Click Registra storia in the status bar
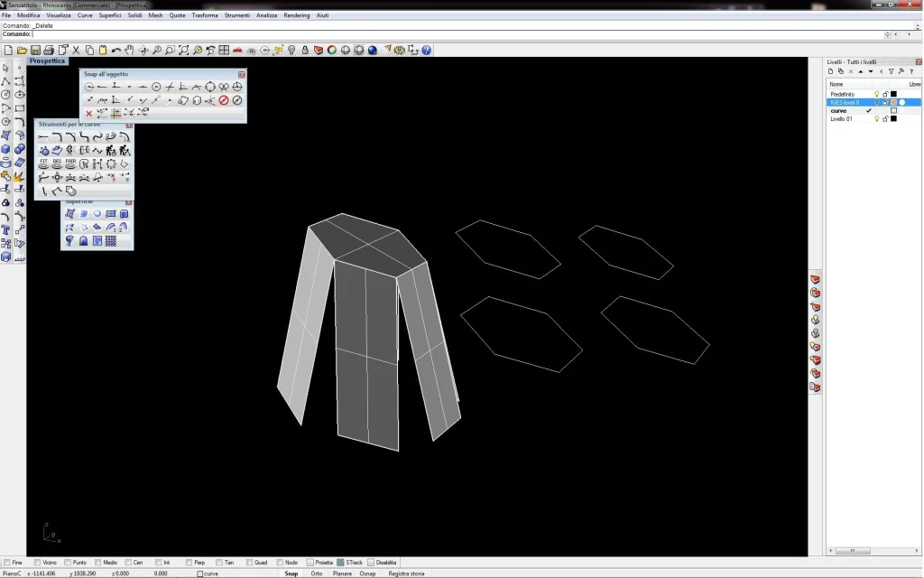The image size is (924, 578). click(406, 573)
